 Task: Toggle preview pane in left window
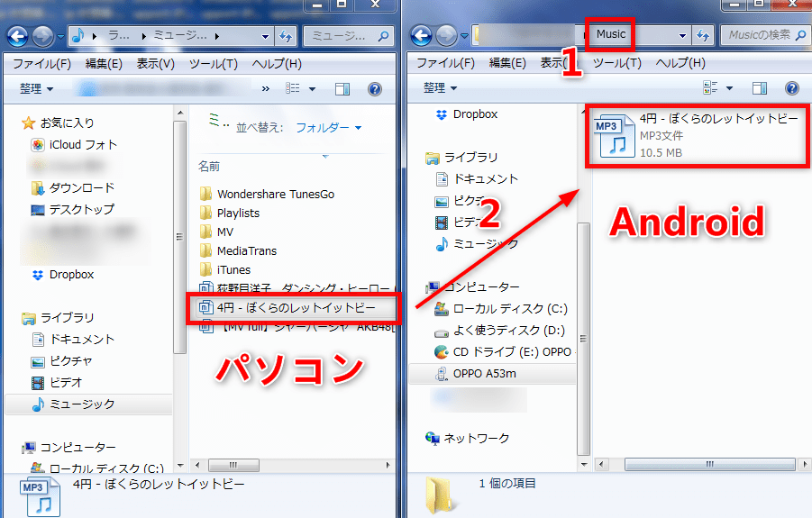(x=342, y=89)
